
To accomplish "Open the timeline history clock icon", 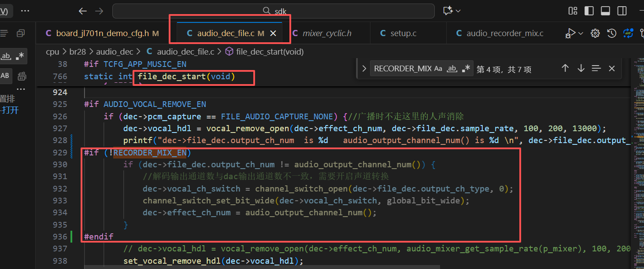I will pos(611,33).
